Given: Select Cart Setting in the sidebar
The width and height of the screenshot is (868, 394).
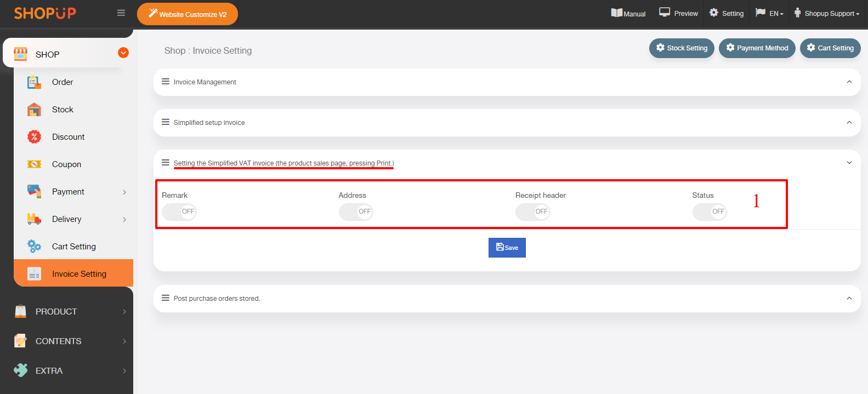Looking at the screenshot, I should tap(73, 247).
